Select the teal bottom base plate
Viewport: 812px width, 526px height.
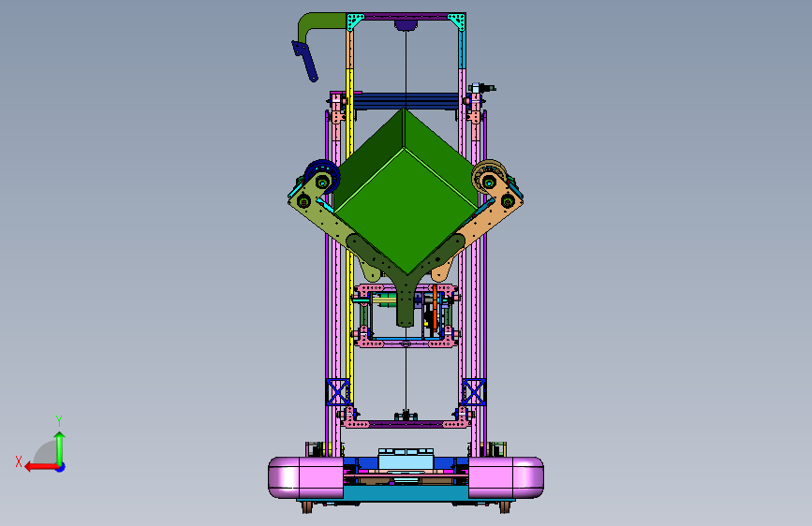[x=406, y=493]
